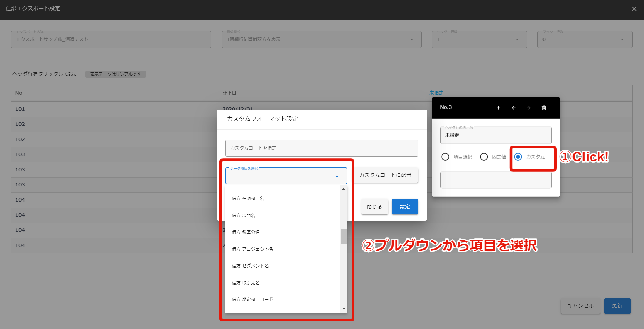Click the カスタムコードを指定 input field

[x=322, y=148]
